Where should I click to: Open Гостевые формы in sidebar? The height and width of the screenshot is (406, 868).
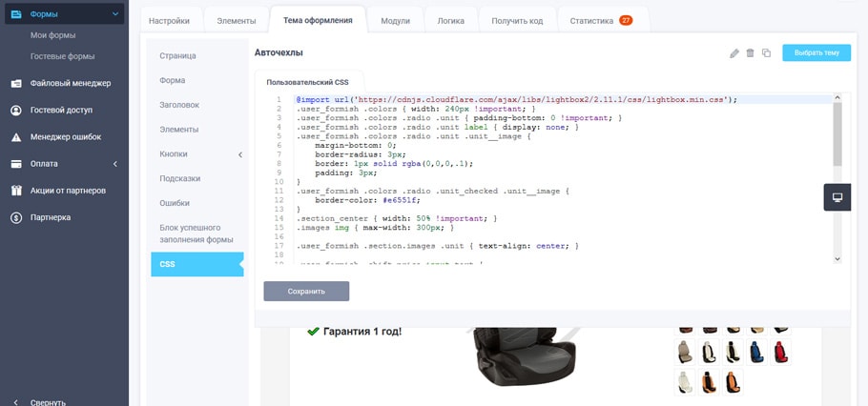click(x=63, y=56)
